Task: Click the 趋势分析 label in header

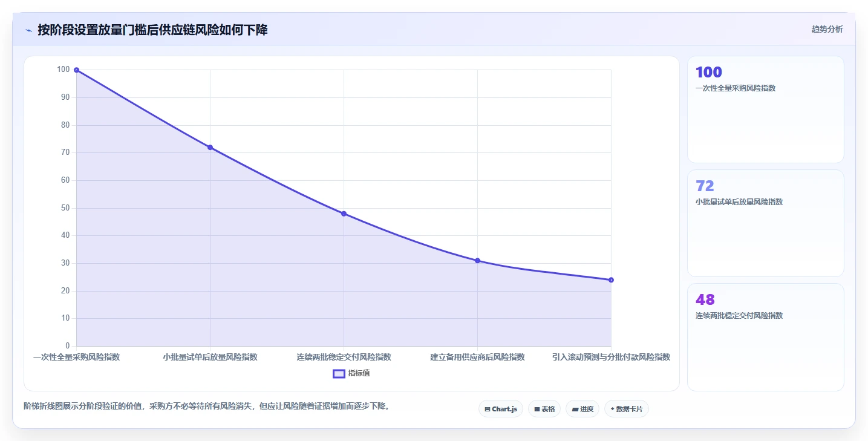Action: (x=827, y=29)
